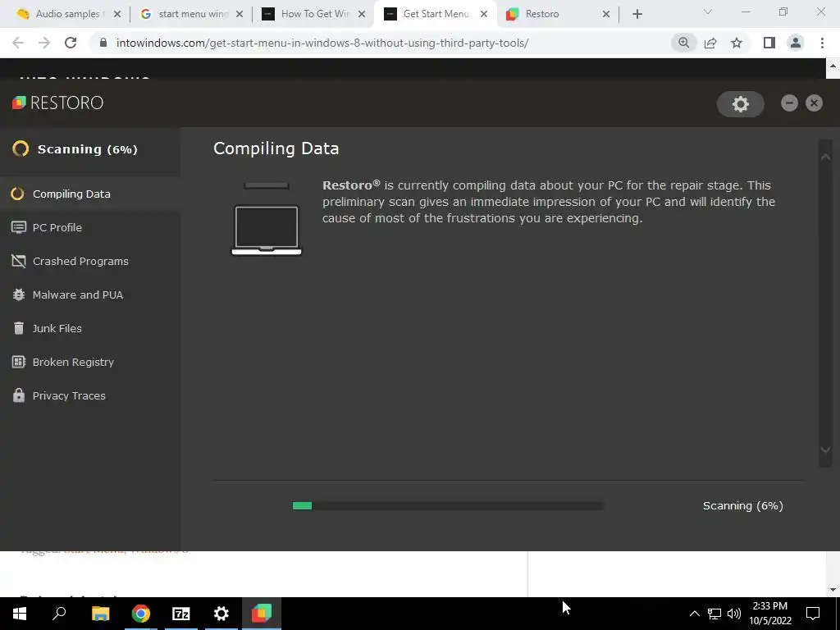
Task: Click the Restoro logo in header
Action: pyautogui.click(x=58, y=103)
